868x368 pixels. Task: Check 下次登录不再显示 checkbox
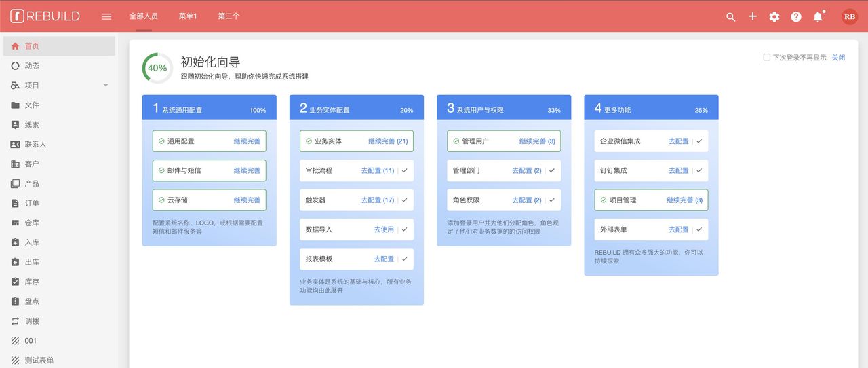tap(766, 58)
